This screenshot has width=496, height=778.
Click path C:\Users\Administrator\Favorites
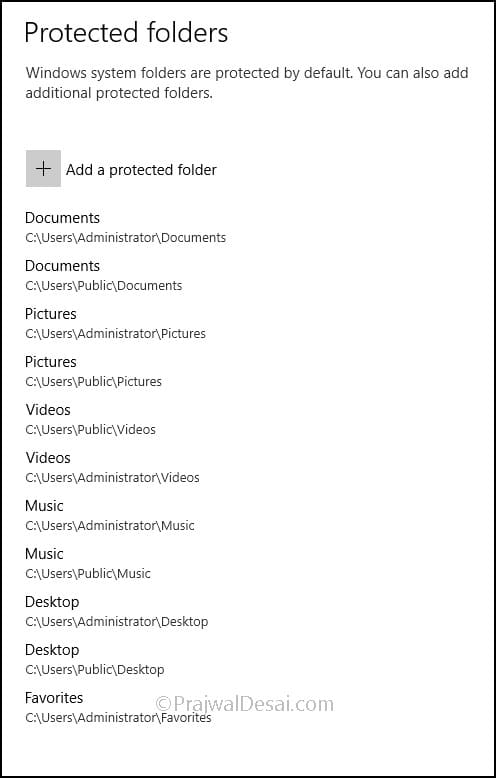click(x=119, y=717)
